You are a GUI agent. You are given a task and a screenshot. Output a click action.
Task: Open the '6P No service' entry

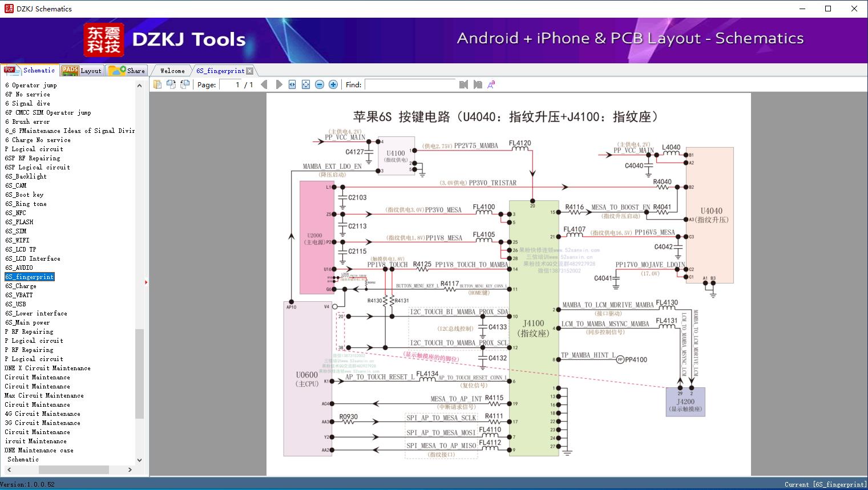pos(27,94)
